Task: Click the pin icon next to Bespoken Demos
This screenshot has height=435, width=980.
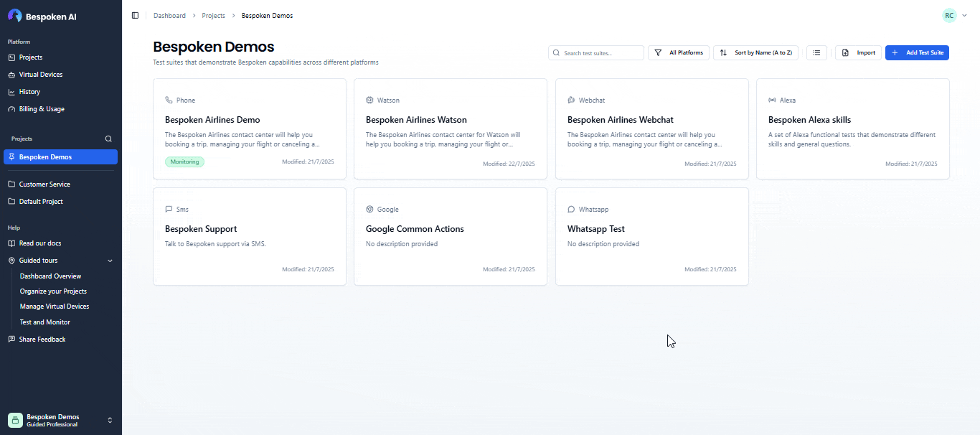Action: coord(11,157)
